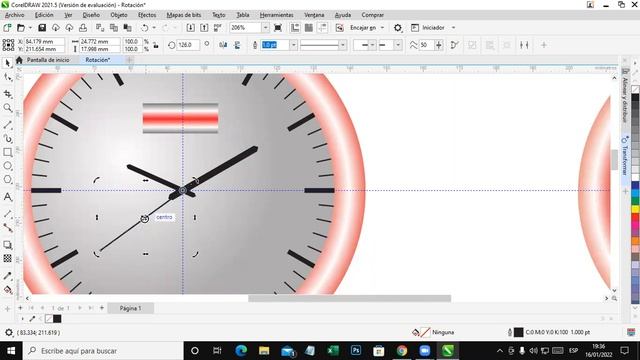Click the X position field
Screen dimensions: 640x360
(x=44, y=41)
